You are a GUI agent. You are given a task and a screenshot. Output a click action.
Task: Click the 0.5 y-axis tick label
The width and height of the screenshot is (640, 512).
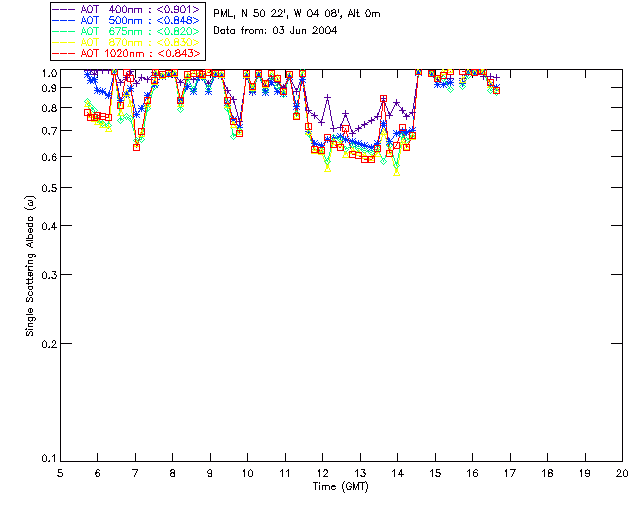point(49,188)
